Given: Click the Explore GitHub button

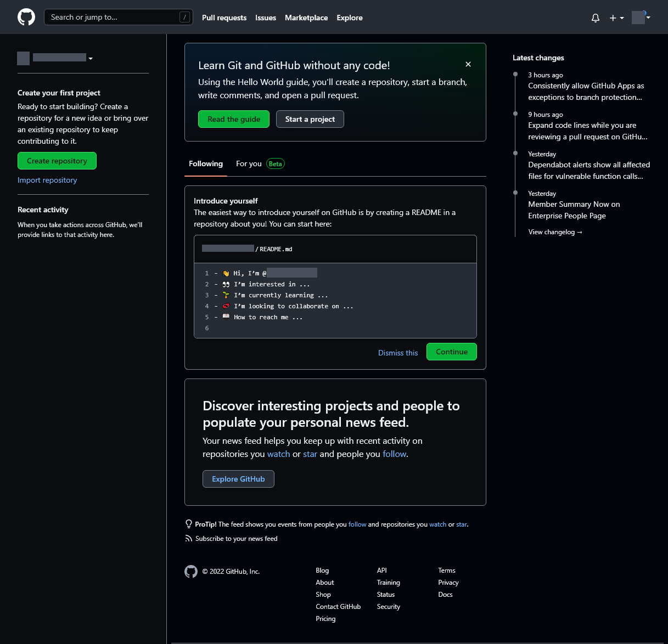Looking at the screenshot, I should pyautogui.click(x=238, y=479).
